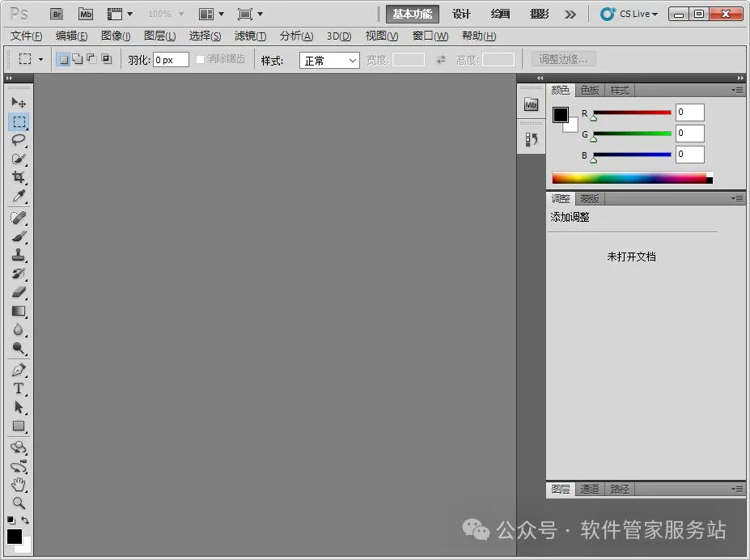Open the Layers panel options menu
The width and height of the screenshot is (750, 560).
pos(738,489)
